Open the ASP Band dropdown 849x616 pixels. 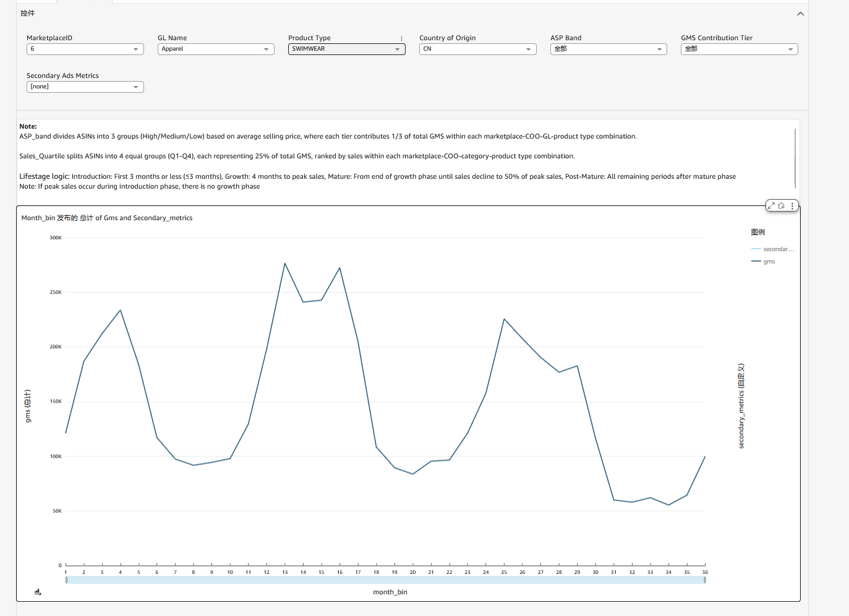pyautogui.click(x=608, y=49)
